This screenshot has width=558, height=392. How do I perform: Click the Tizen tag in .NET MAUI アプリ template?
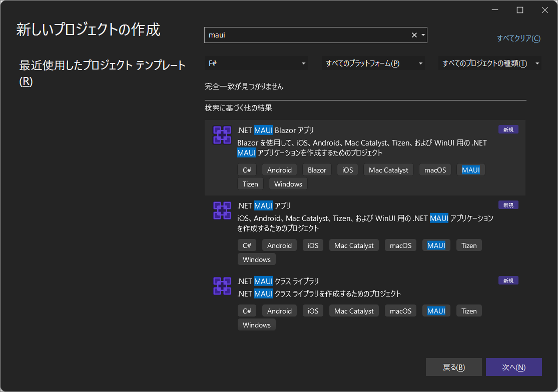[469, 245]
